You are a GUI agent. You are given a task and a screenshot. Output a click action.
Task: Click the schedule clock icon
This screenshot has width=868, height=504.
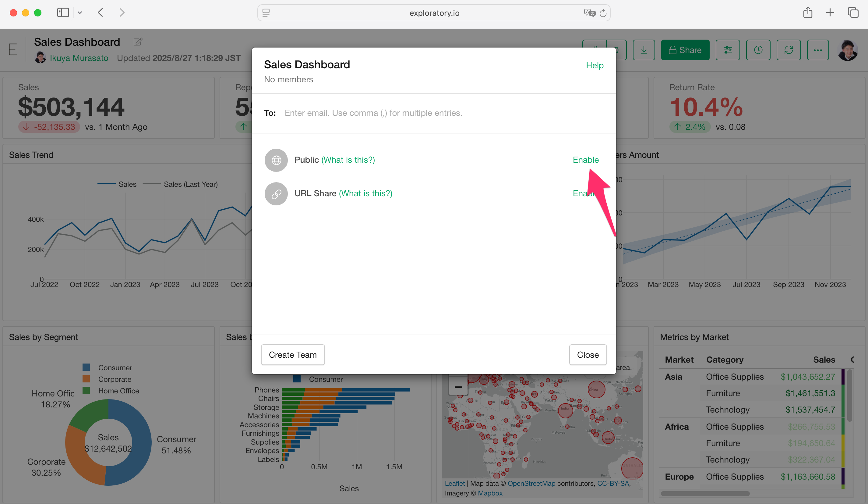[x=758, y=50]
